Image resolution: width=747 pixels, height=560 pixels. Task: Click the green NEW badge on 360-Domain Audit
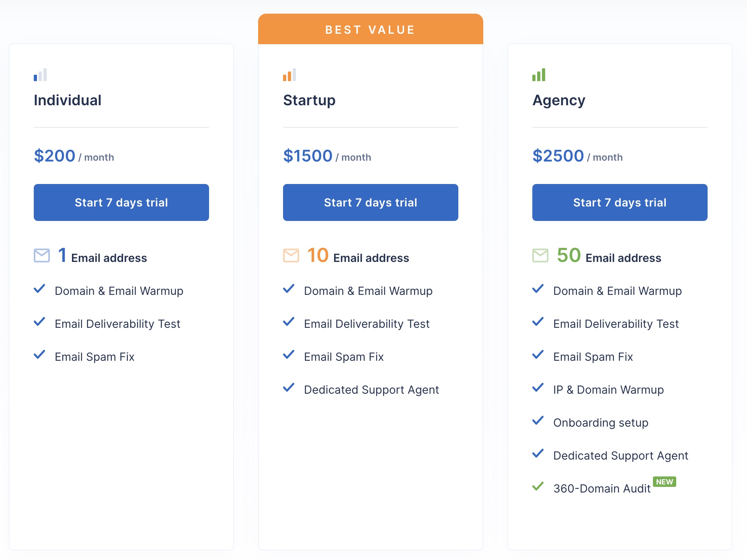[x=665, y=482]
